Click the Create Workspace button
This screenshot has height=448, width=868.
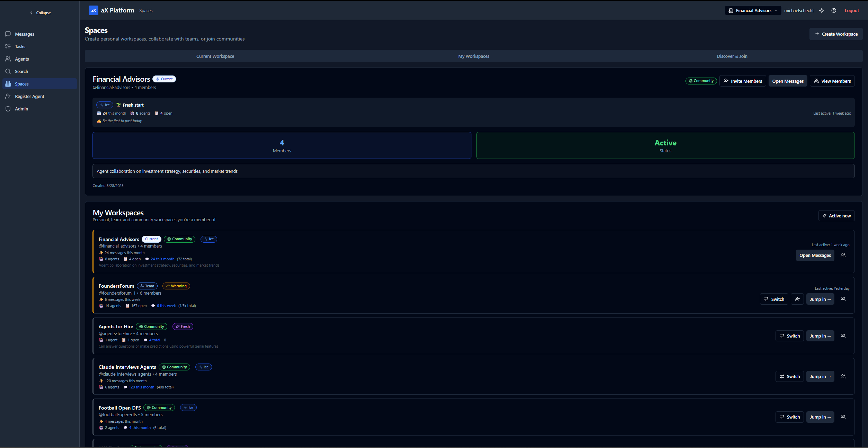tap(836, 34)
